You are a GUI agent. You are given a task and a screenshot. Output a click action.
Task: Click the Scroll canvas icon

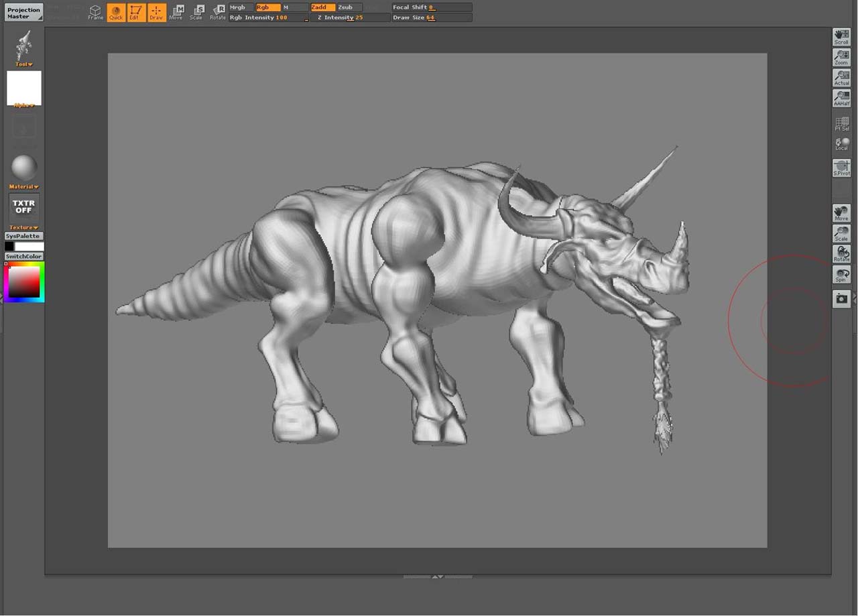tap(841, 37)
